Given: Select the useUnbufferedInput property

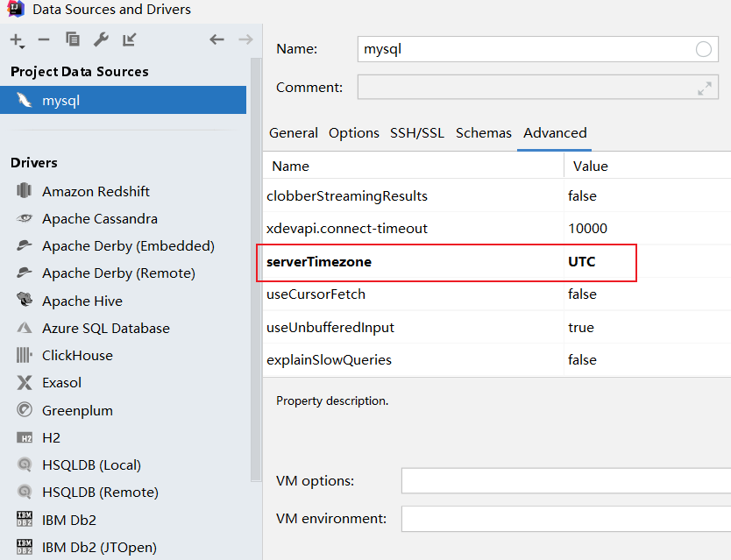Looking at the screenshot, I should (330, 328).
